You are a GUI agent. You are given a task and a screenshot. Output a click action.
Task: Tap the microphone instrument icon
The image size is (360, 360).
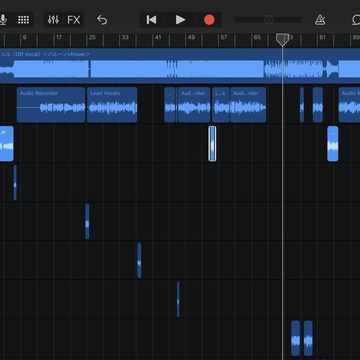point(3,20)
